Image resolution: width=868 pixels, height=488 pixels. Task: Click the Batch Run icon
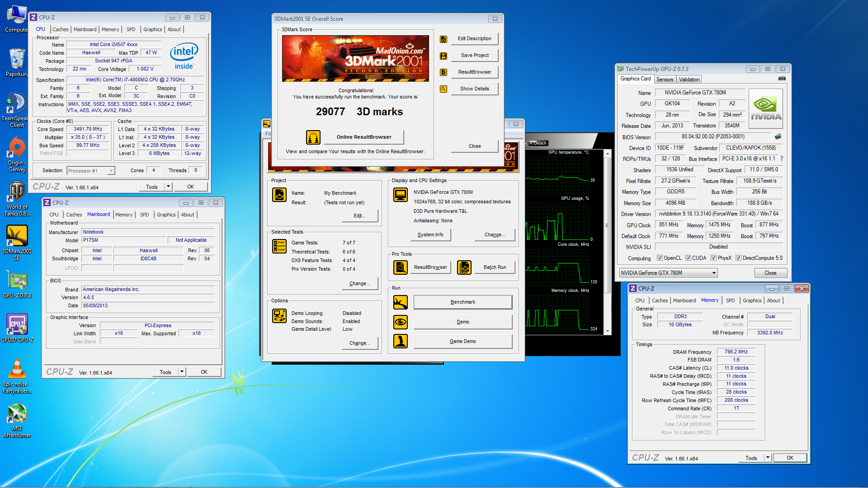click(x=464, y=267)
